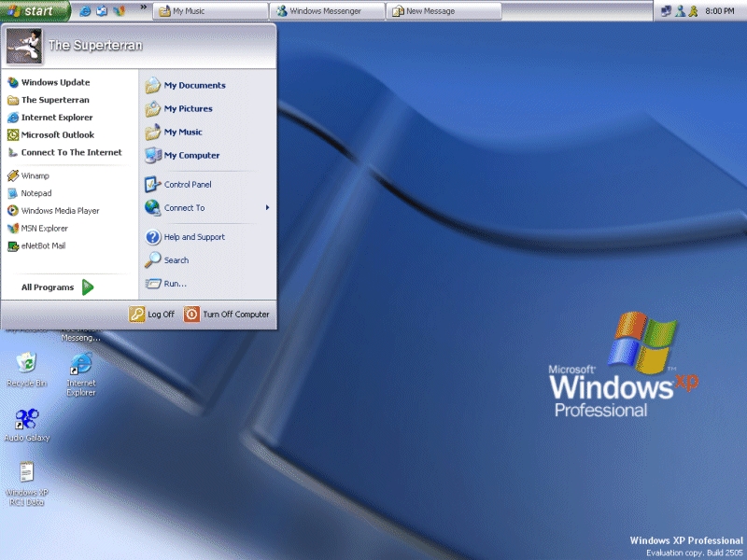This screenshot has width=747, height=560.
Task: Click the network tray icon
Action: [666, 11]
